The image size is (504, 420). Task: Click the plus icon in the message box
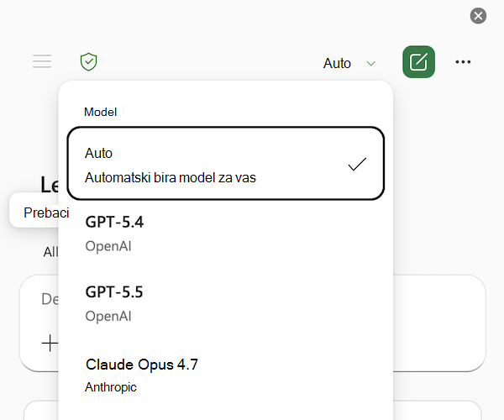50,343
